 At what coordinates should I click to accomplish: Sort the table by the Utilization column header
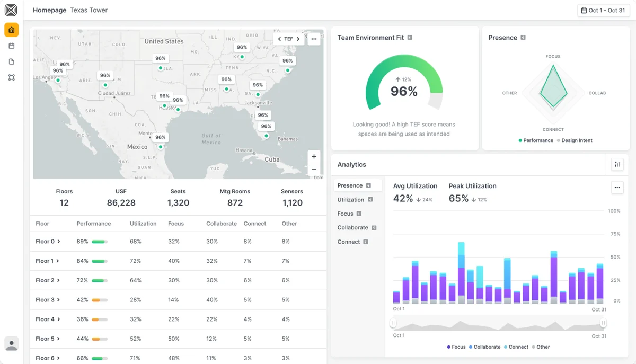point(143,224)
